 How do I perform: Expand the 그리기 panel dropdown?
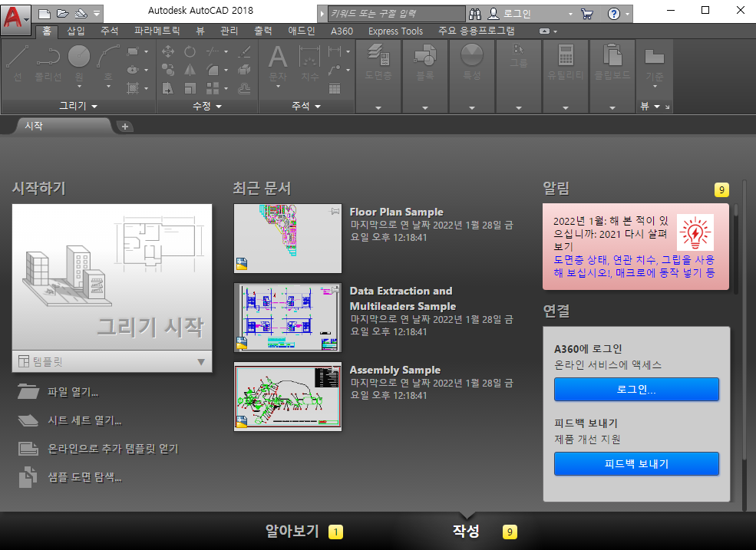point(78,106)
